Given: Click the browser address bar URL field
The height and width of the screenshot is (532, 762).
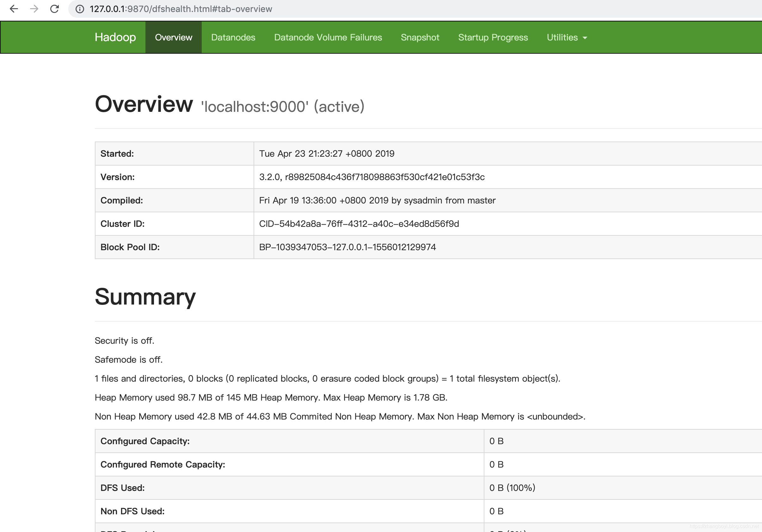Looking at the screenshot, I should click(x=180, y=9).
